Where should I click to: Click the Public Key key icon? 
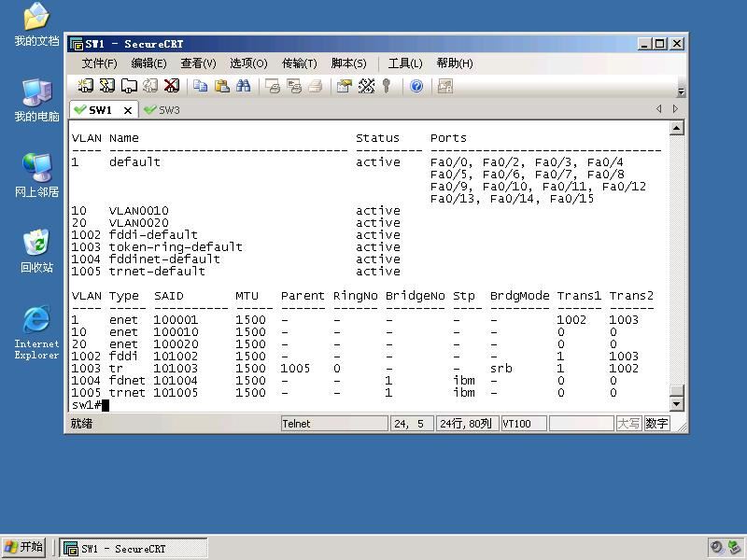point(387,86)
